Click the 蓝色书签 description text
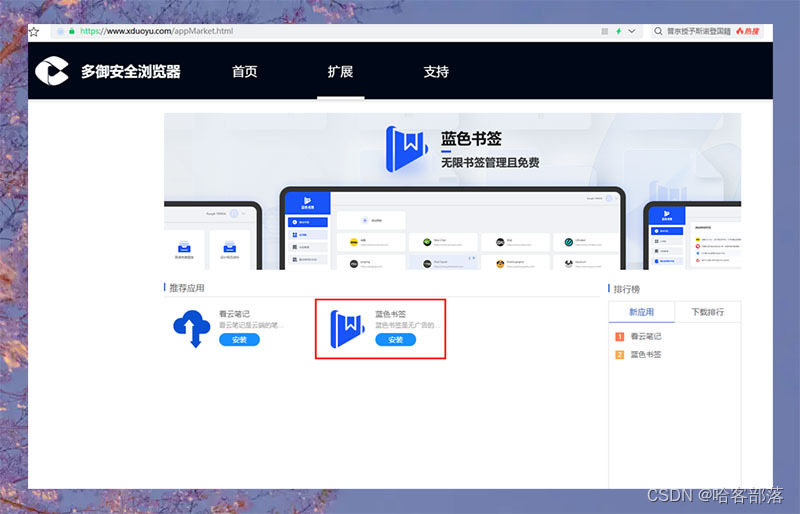This screenshot has width=800, height=514. (x=407, y=325)
